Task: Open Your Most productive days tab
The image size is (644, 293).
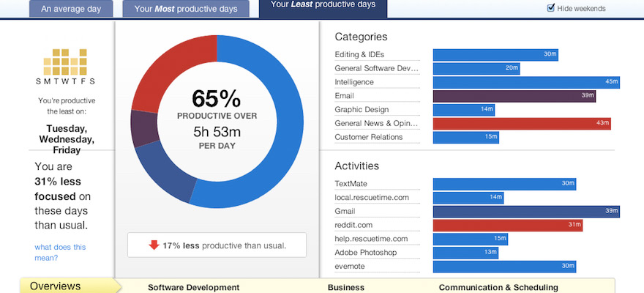Action: [186, 9]
